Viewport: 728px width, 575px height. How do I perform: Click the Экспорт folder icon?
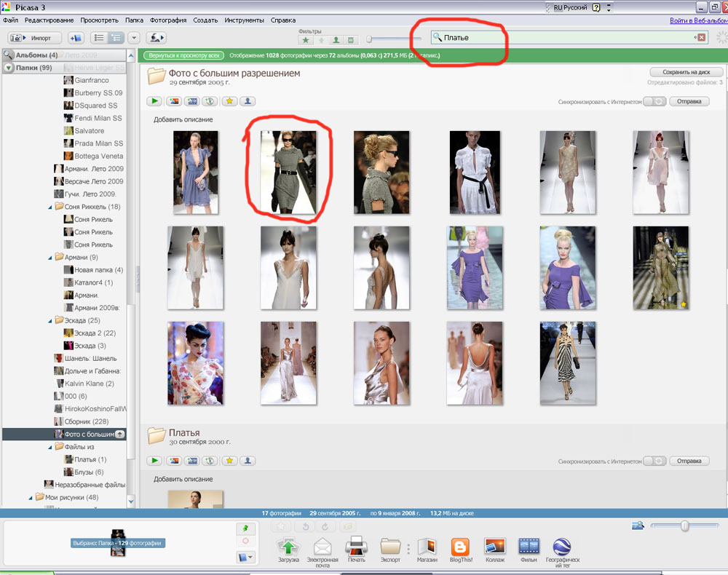point(390,546)
